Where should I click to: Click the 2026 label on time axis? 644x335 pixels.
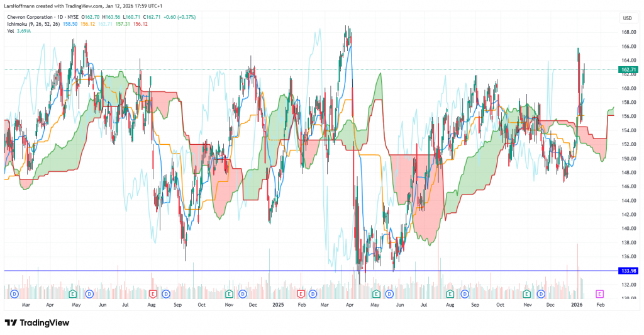pyautogui.click(x=577, y=304)
